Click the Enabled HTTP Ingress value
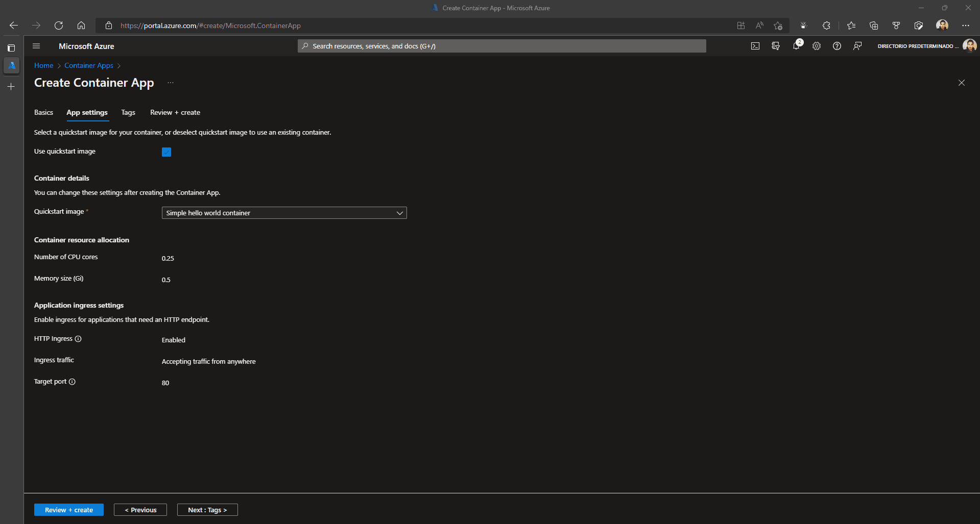 (x=174, y=340)
